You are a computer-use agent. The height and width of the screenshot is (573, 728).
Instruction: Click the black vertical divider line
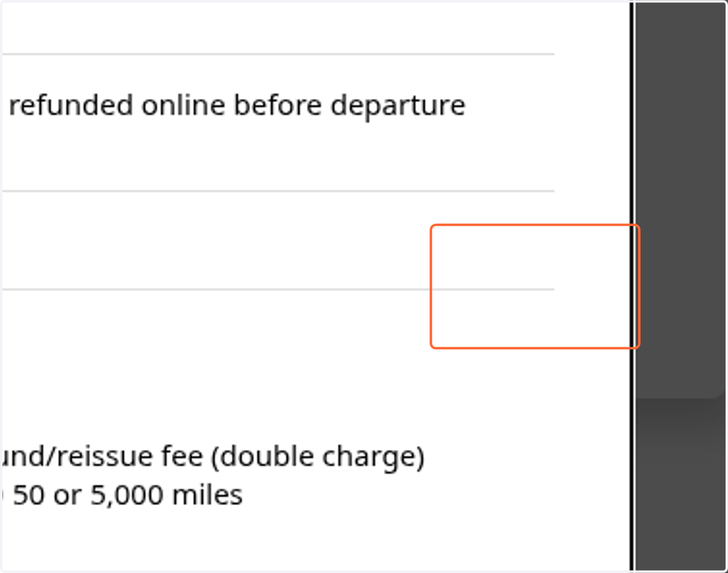pyautogui.click(x=632, y=286)
